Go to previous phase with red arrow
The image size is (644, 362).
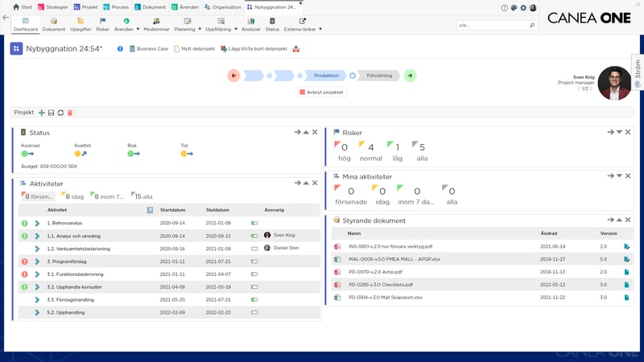point(234,76)
